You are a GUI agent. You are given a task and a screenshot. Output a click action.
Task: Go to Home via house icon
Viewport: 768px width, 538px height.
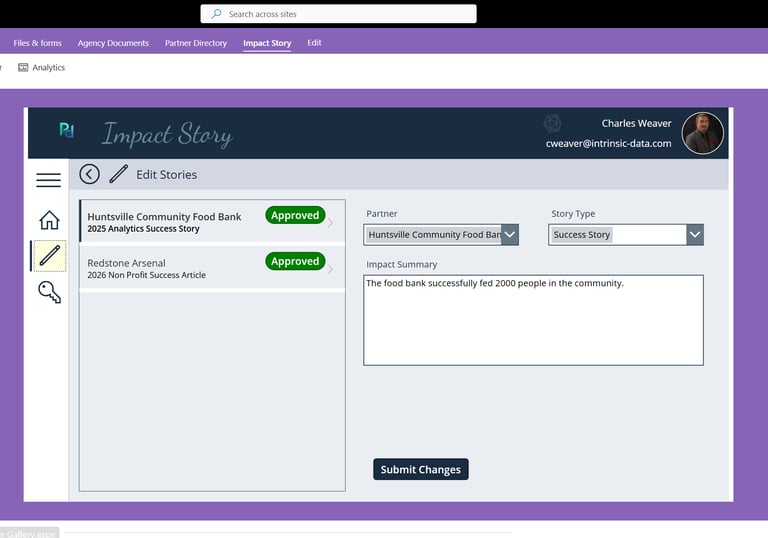tap(49, 220)
